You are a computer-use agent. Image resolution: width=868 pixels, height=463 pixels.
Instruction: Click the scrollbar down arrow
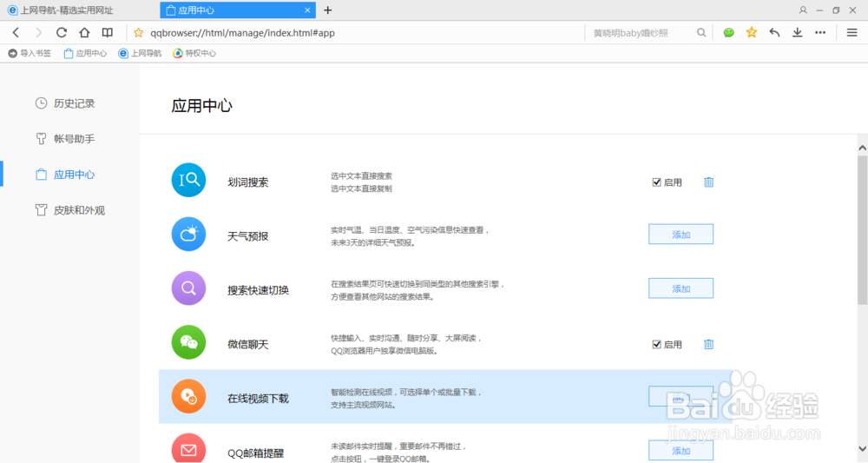tap(863, 448)
